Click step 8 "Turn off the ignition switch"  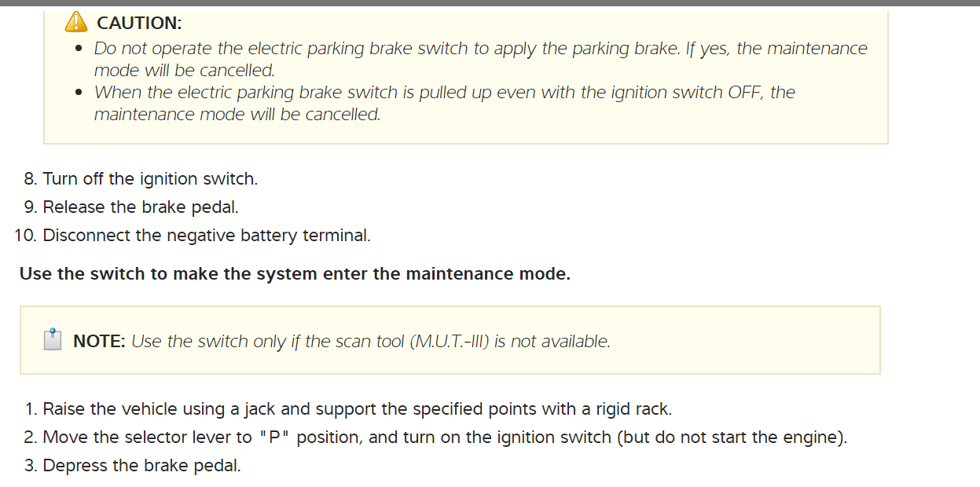150,179
